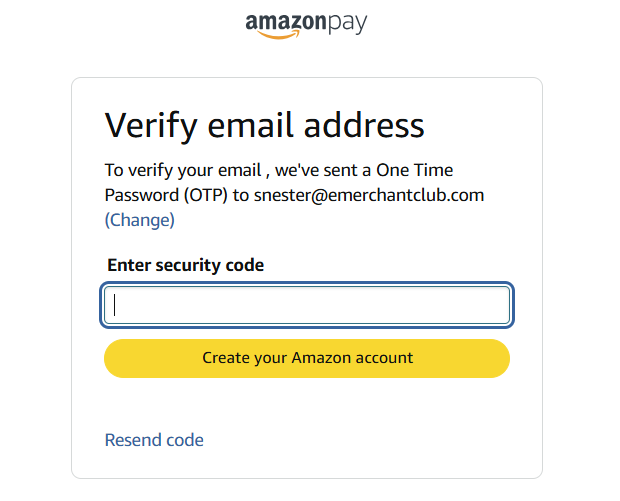Click the Enter security code label
Image resolution: width=620 pixels, height=501 pixels.
185,265
